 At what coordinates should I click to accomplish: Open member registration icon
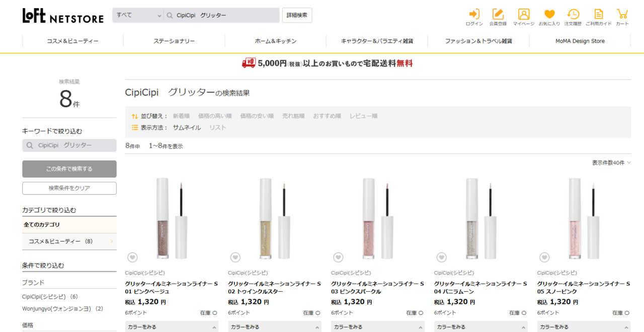[x=498, y=15]
